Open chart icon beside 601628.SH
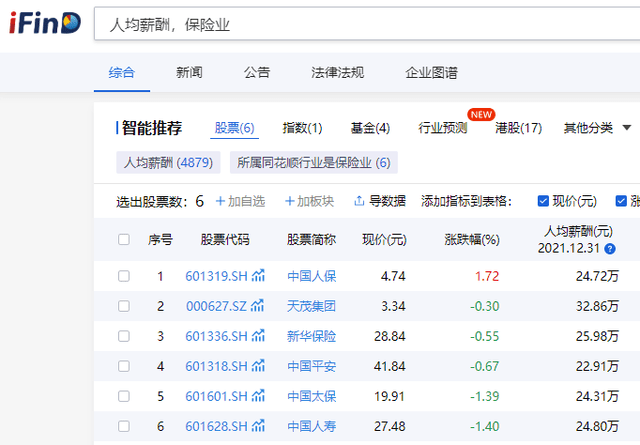This screenshot has height=445, width=640. click(258, 426)
